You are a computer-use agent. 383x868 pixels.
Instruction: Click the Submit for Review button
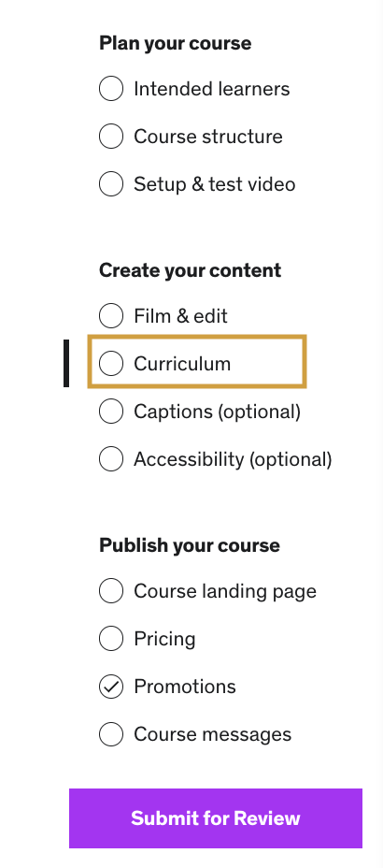pos(216,818)
